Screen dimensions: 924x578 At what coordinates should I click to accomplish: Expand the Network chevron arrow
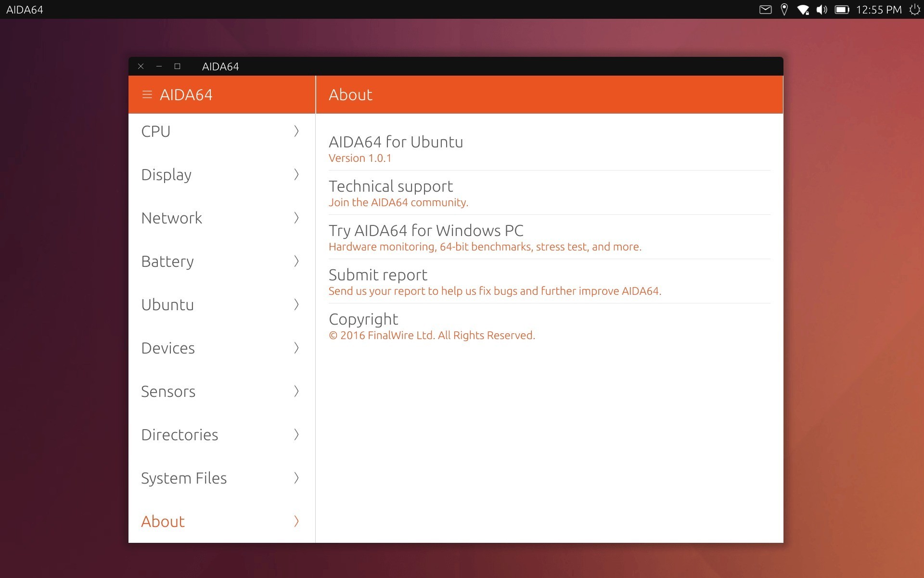coord(296,218)
